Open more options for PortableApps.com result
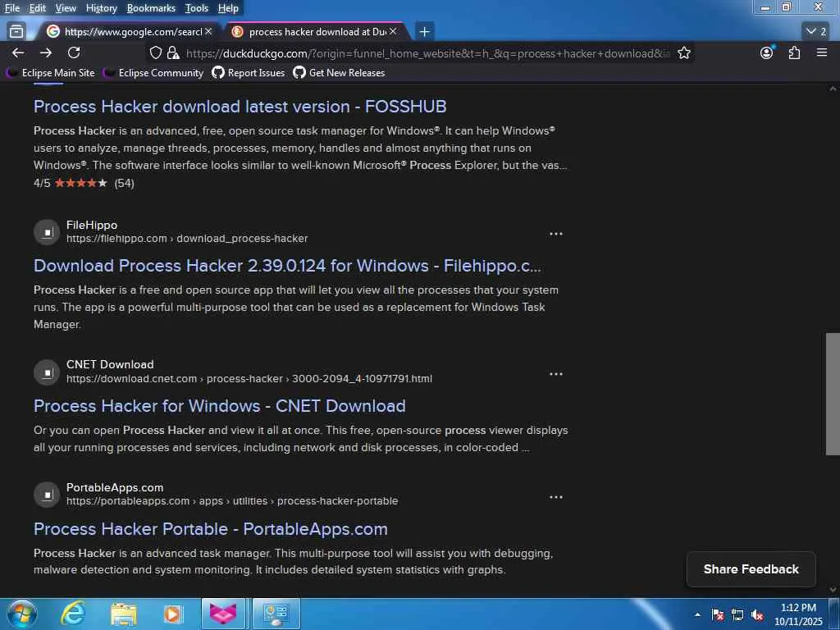 (x=556, y=497)
